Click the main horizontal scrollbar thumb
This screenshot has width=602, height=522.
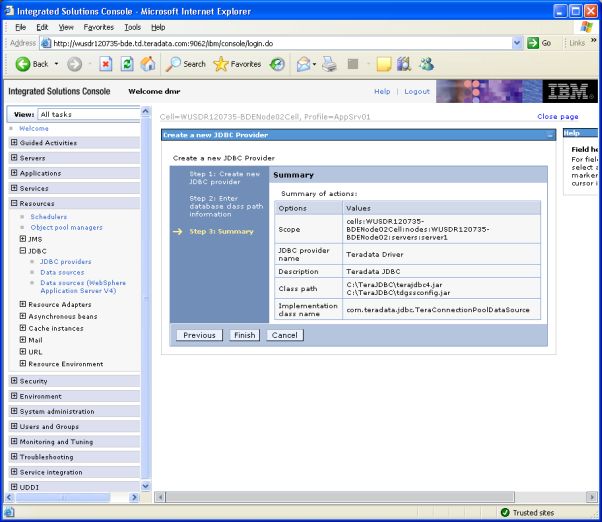coord(340,497)
